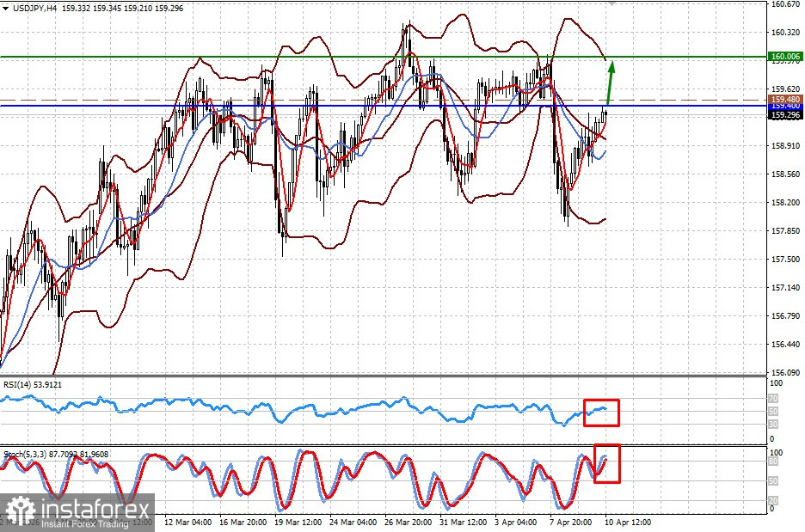Click the blue 159.400 level label

pos(785,106)
